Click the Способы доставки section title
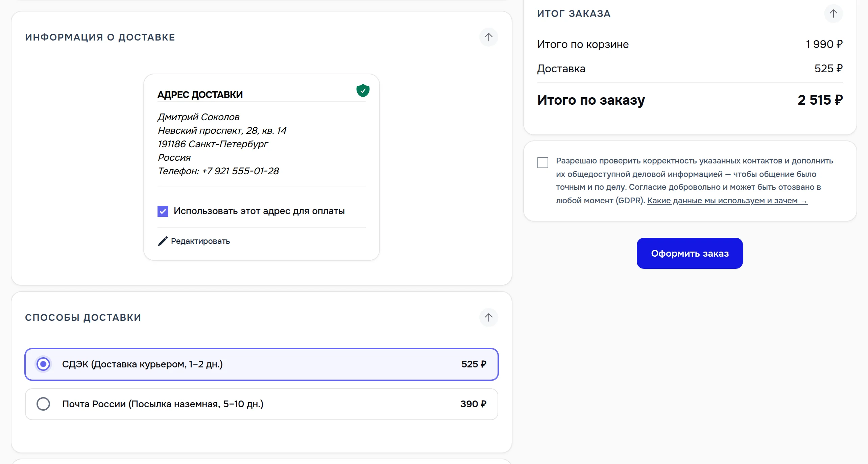The image size is (868, 464). click(83, 317)
